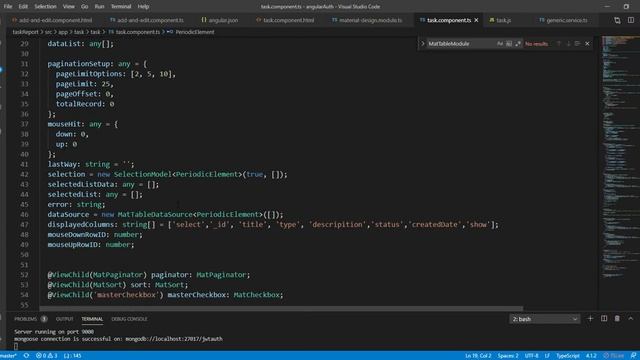Open the View menu
This screenshot has width=640, height=360.
(69, 7)
